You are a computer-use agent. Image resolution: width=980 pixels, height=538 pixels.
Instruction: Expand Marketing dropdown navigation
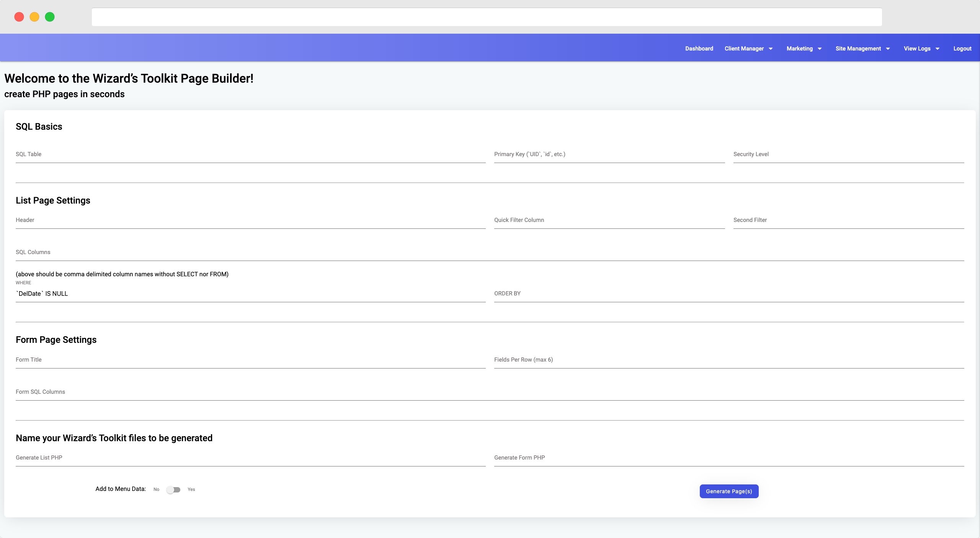coord(800,48)
